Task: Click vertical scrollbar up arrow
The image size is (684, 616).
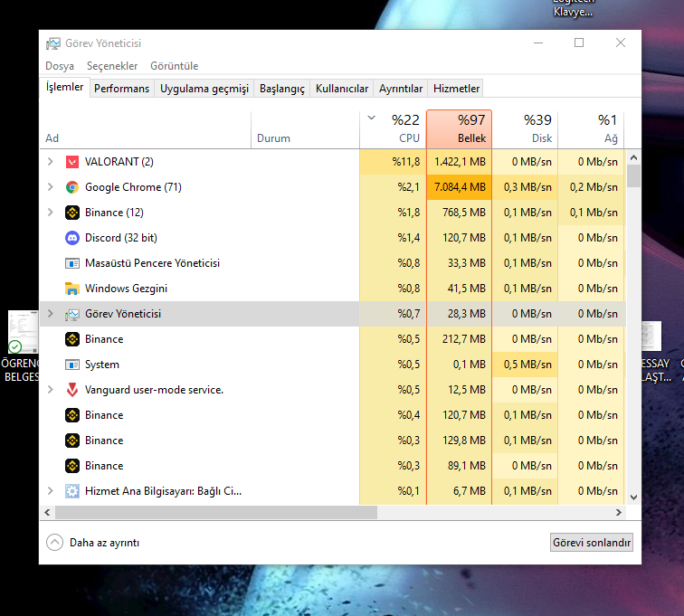Action: tap(634, 157)
